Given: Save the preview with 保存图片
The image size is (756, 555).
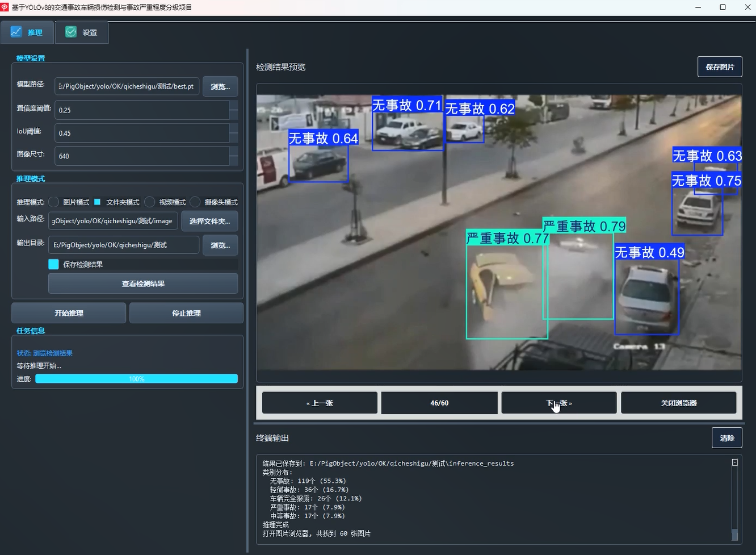Looking at the screenshot, I should pos(720,67).
